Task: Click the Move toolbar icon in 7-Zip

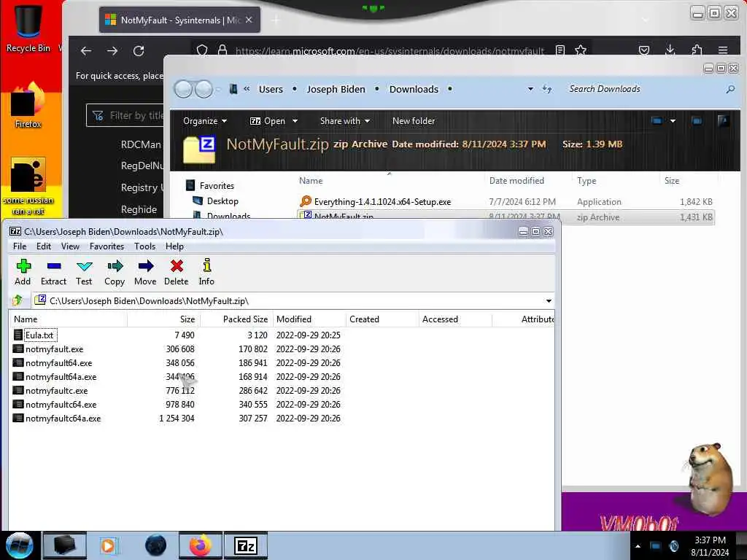Action: tap(145, 272)
